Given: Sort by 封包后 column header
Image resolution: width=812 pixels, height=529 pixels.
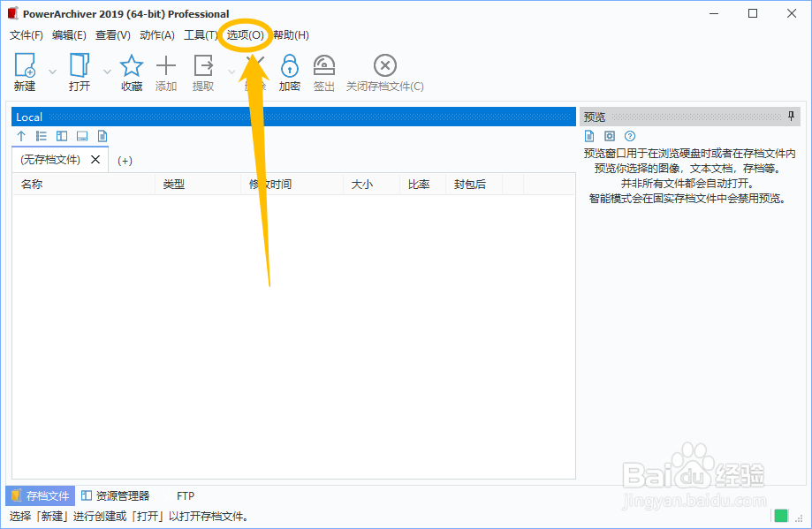Looking at the screenshot, I should pos(474,185).
